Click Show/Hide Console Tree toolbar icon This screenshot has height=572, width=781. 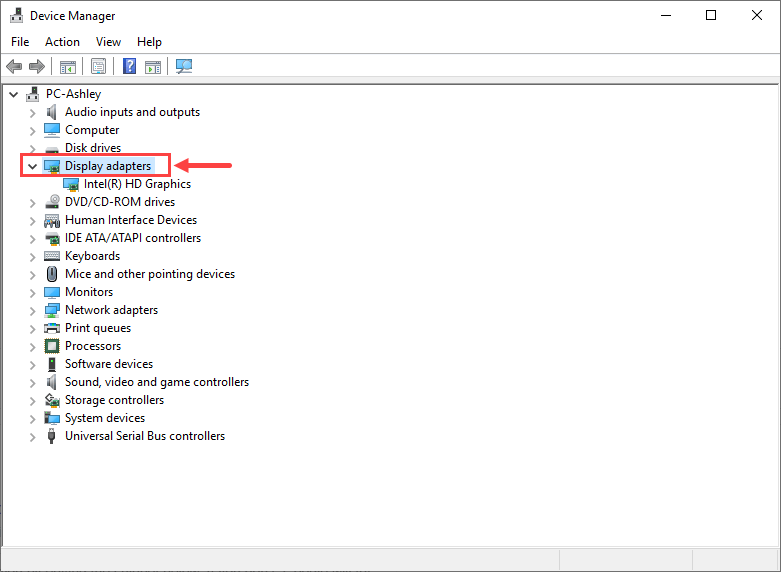(x=68, y=66)
